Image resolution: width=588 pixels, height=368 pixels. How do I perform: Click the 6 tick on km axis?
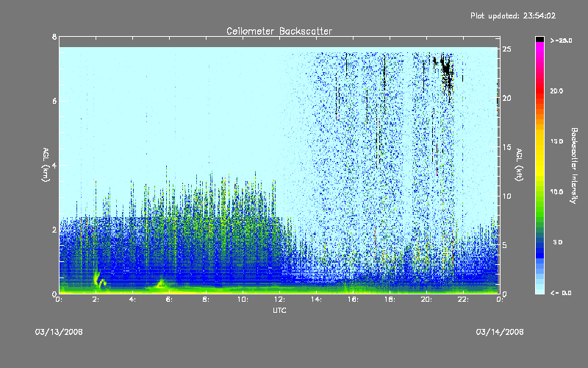(x=54, y=101)
